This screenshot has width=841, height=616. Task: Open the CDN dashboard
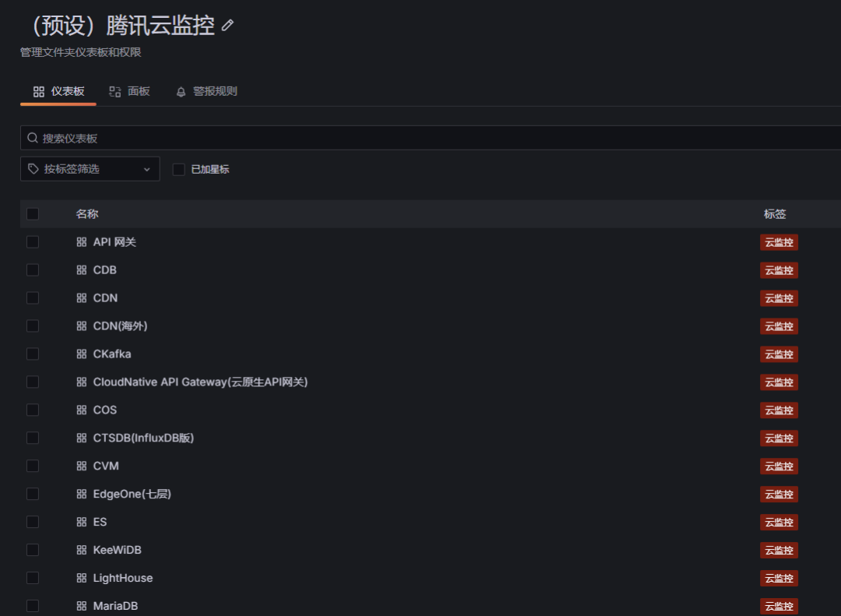point(105,297)
